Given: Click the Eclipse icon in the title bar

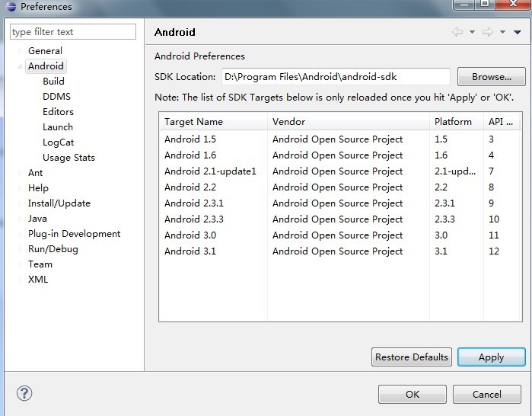Looking at the screenshot, I should pyautogui.click(x=11, y=6).
